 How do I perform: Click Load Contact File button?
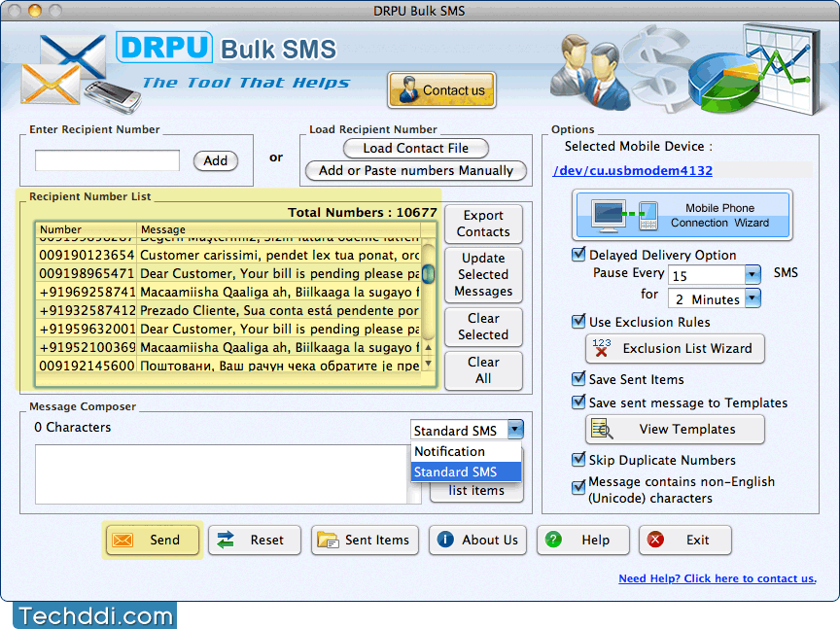point(416,149)
